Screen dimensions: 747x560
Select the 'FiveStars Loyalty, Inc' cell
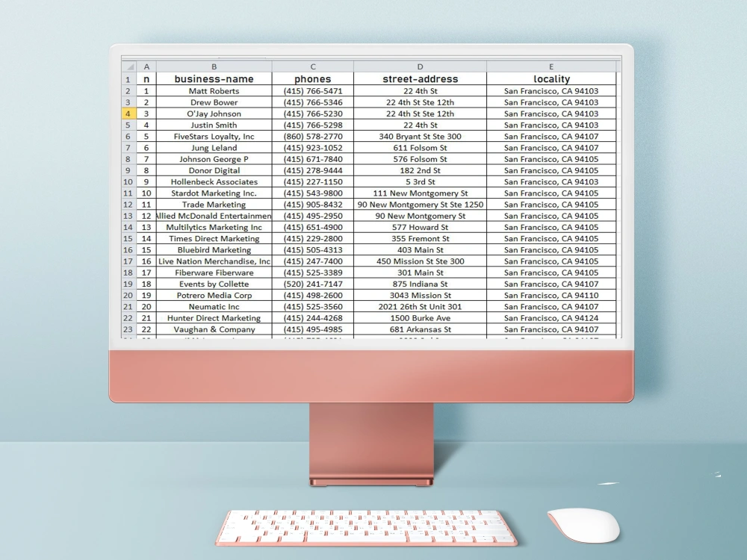pos(214,137)
